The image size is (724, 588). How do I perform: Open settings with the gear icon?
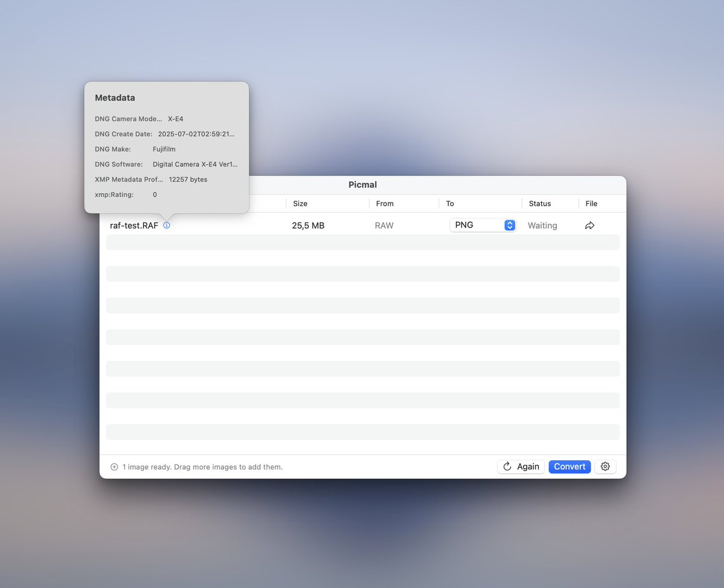click(605, 466)
